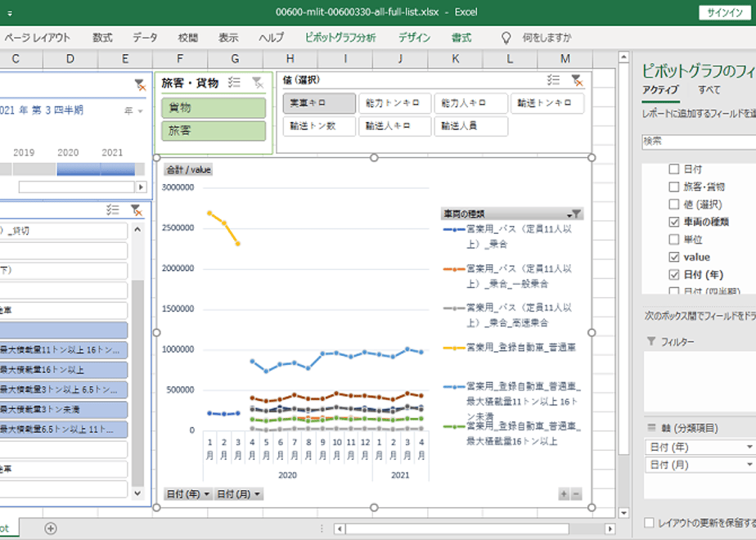This screenshot has width=756, height=540.
Task: Check the 日付 field checkbox
Action: tap(673, 169)
